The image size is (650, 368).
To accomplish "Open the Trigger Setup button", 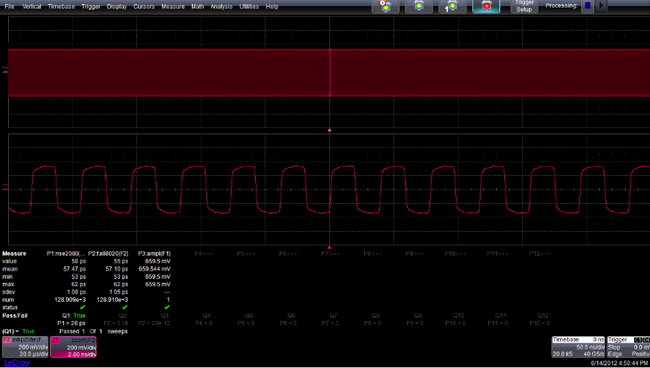I will (524, 6).
